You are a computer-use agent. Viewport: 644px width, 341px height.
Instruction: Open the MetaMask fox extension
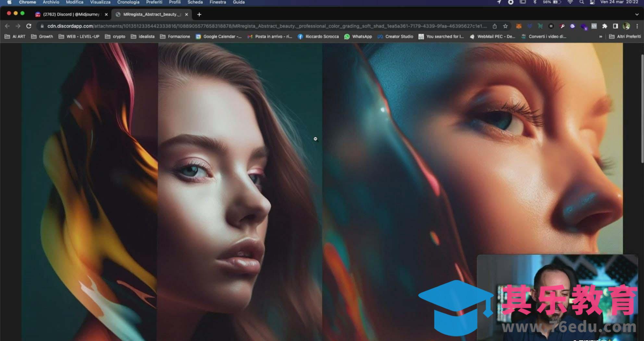click(519, 26)
